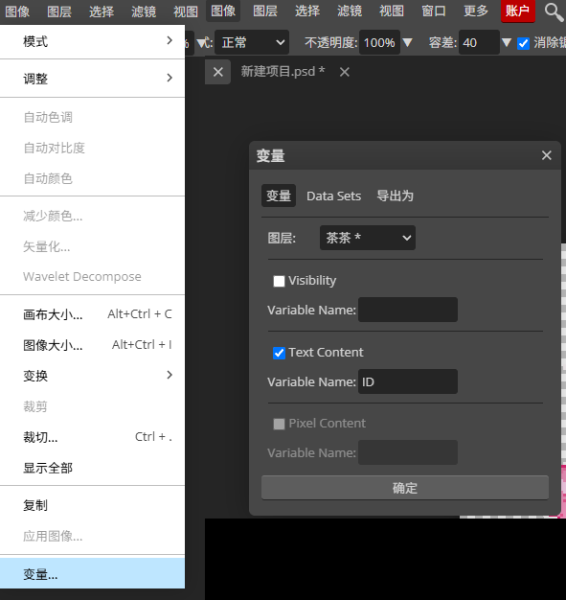Click the 容差 value field showing 40

pos(479,42)
